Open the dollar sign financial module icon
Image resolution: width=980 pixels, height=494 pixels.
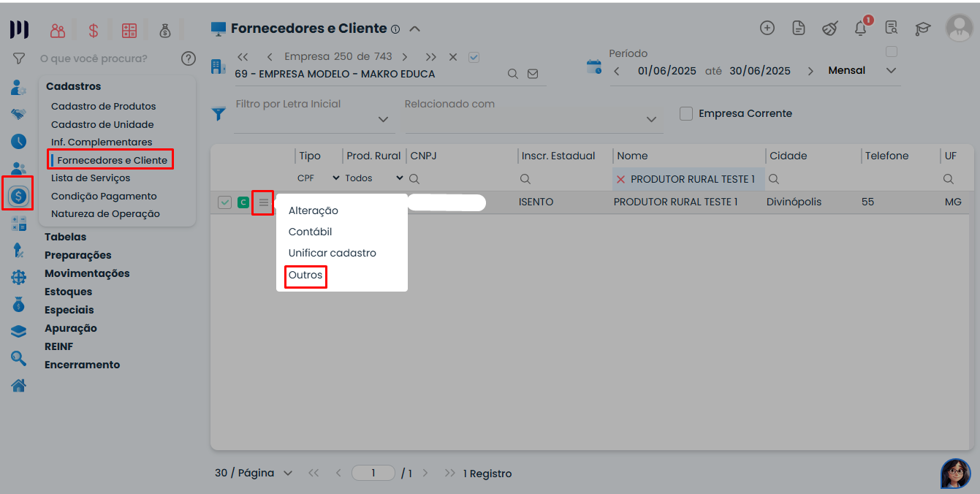94,30
